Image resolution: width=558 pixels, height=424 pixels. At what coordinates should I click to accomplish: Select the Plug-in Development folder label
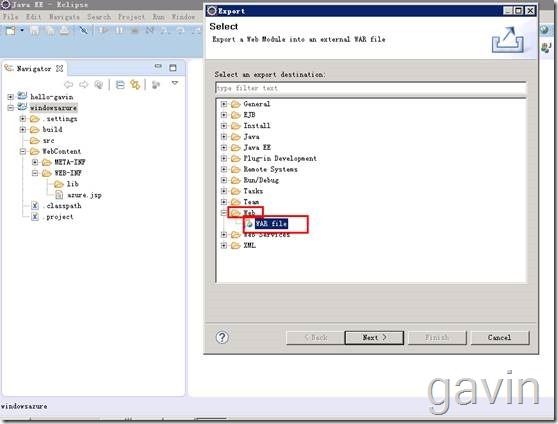click(x=280, y=158)
